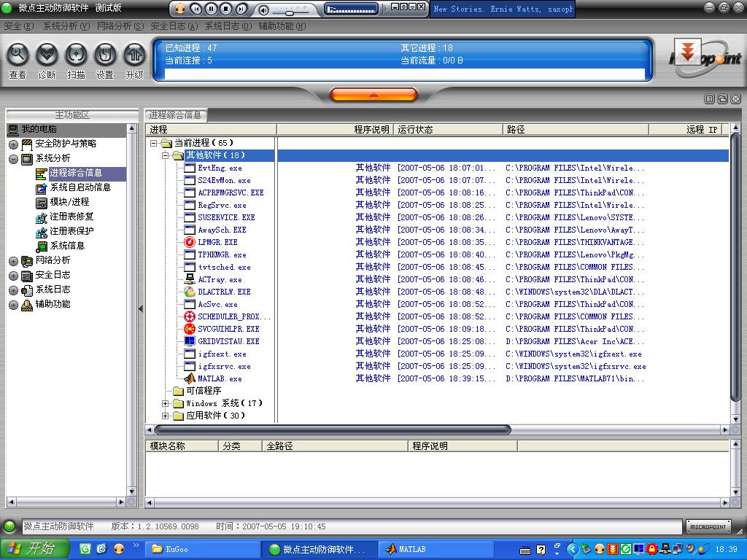Open 设置 settings from the toolbar

point(105,55)
